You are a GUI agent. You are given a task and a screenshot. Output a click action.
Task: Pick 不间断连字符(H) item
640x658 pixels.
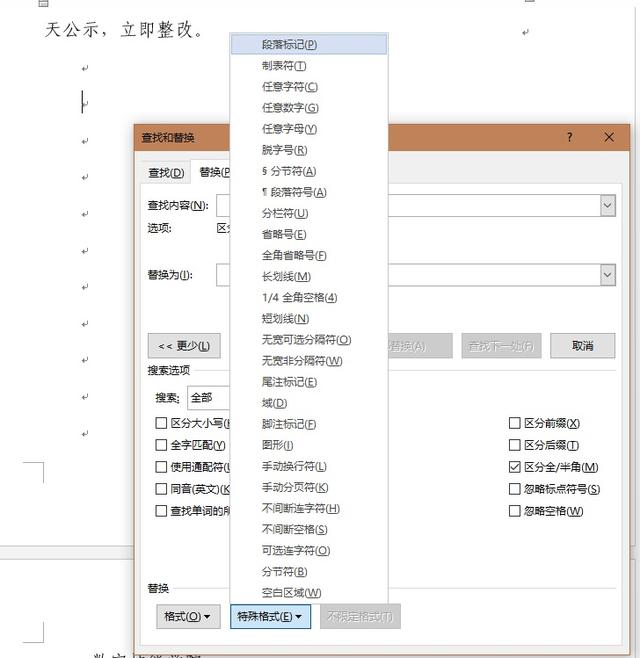coord(309,508)
